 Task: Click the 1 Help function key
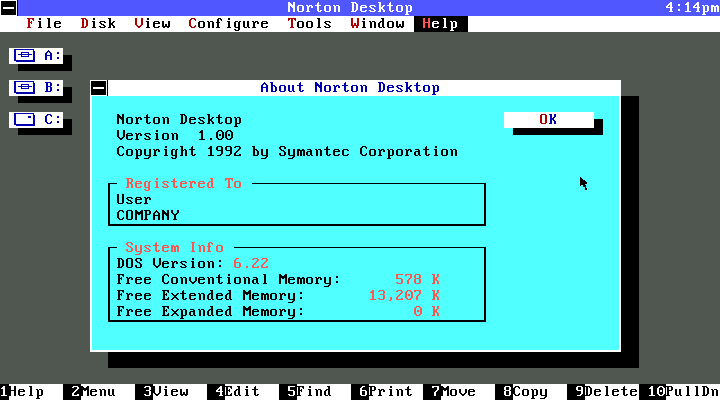(22, 392)
